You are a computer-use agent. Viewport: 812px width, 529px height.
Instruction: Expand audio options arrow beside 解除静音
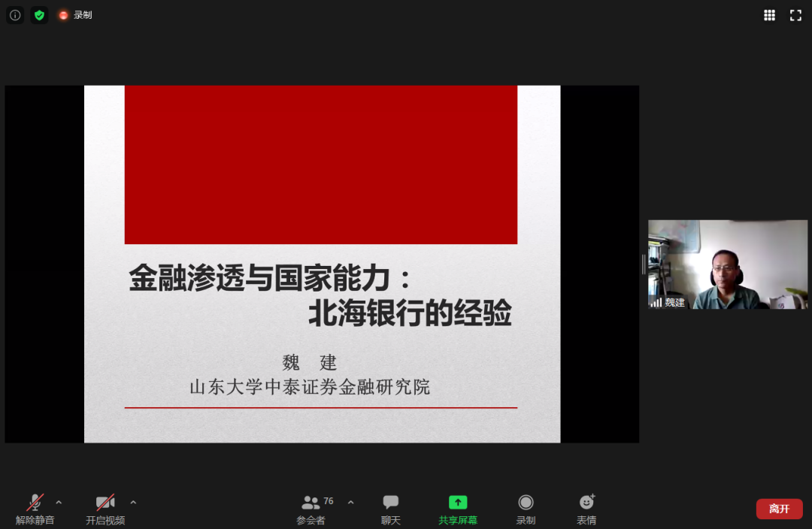click(x=59, y=502)
